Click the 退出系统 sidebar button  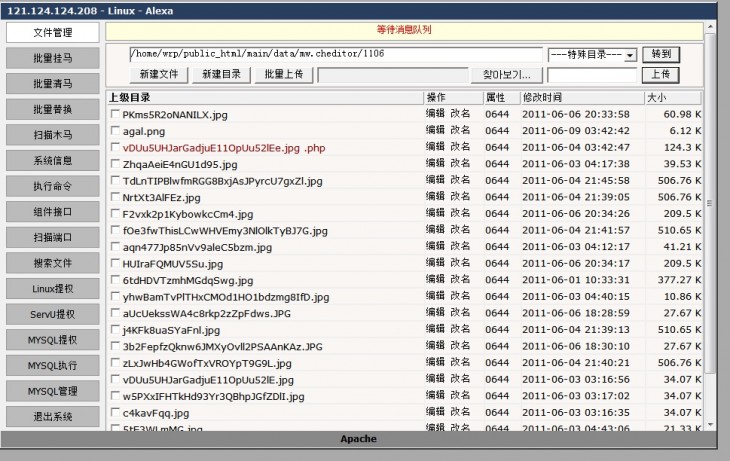[52, 416]
